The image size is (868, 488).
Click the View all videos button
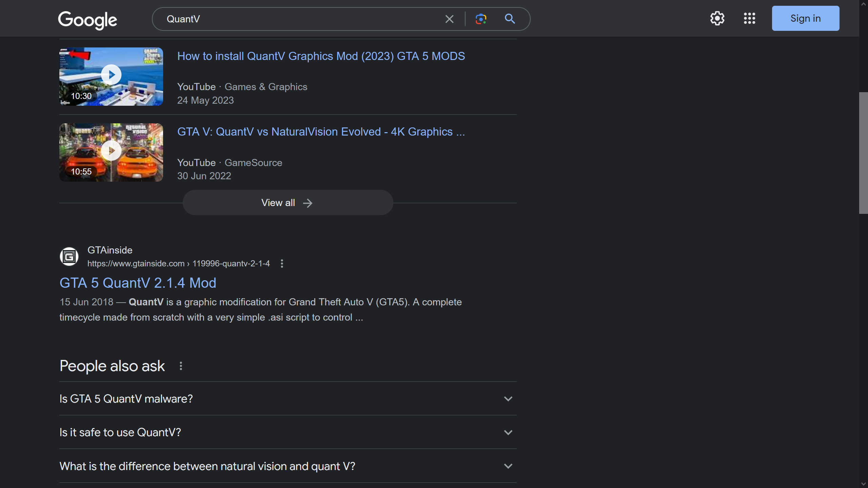(x=288, y=203)
